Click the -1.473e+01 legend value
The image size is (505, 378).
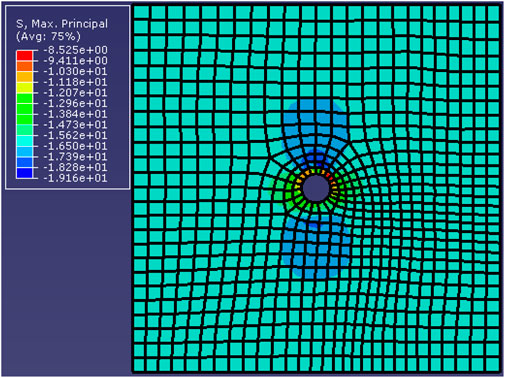click(x=76, y=125)
